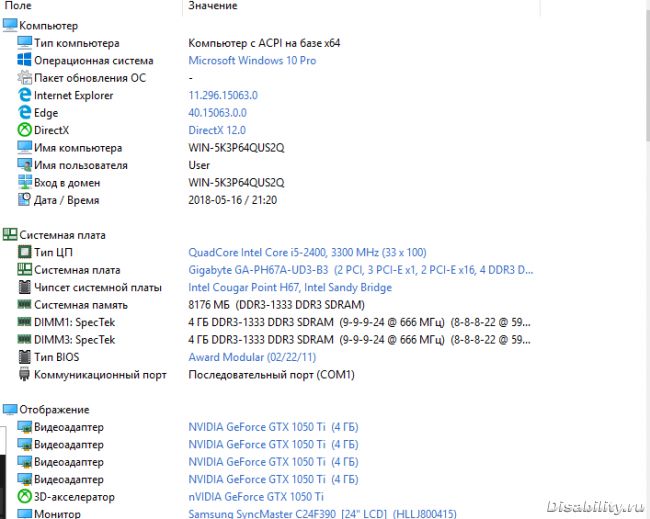This screenshot has height=519, width=650.
Task: Click the Имя пользователя icon
Action: [x=24, y=165]
